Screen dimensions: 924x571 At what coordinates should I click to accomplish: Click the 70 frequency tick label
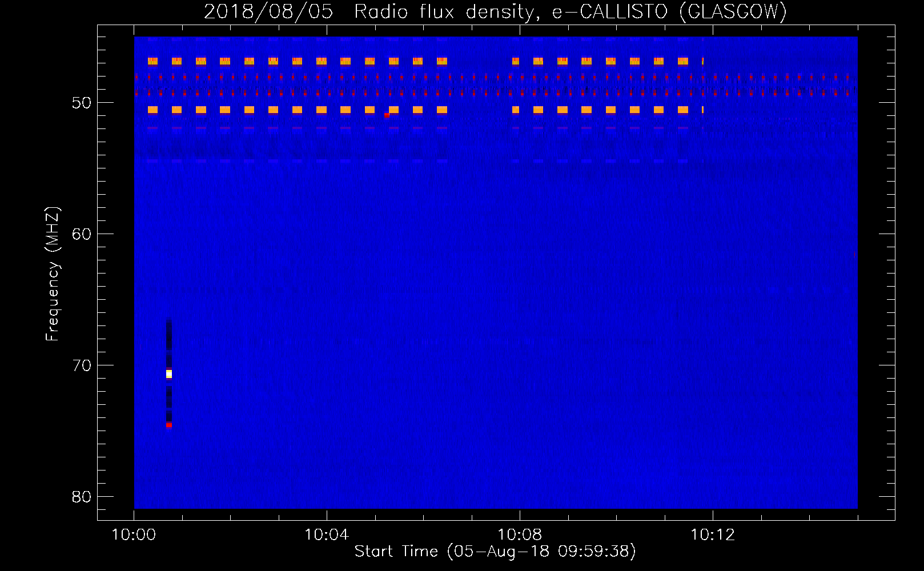coord(81,365)
